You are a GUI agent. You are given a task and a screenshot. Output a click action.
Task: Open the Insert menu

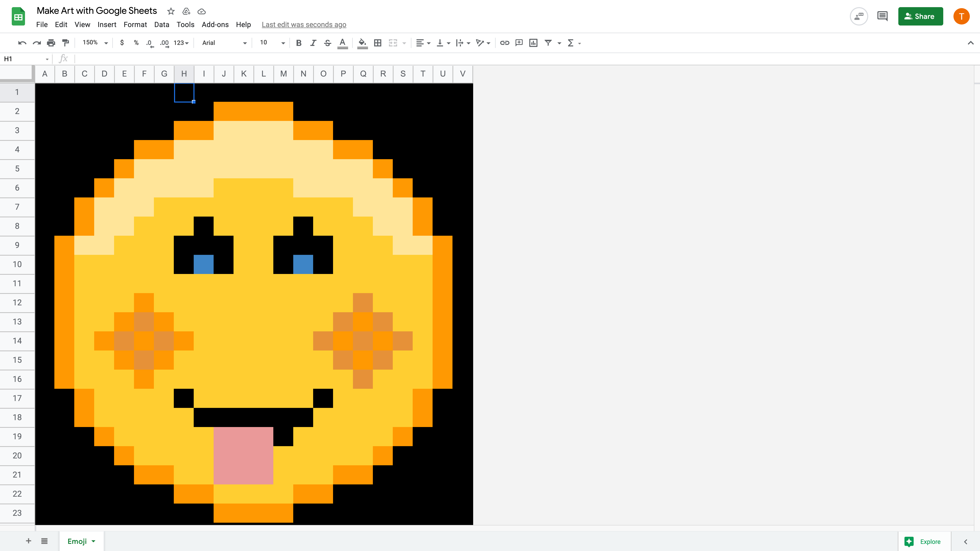pos(106,24)
